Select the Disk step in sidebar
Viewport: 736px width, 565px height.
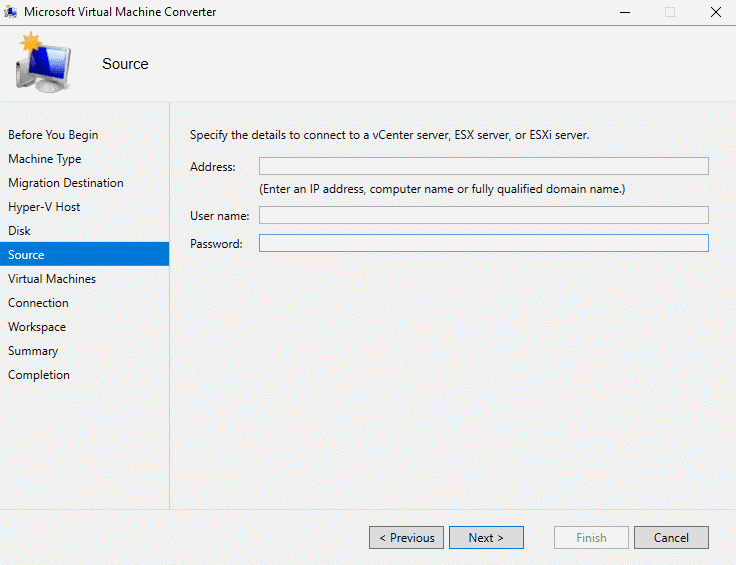point(20,231)
